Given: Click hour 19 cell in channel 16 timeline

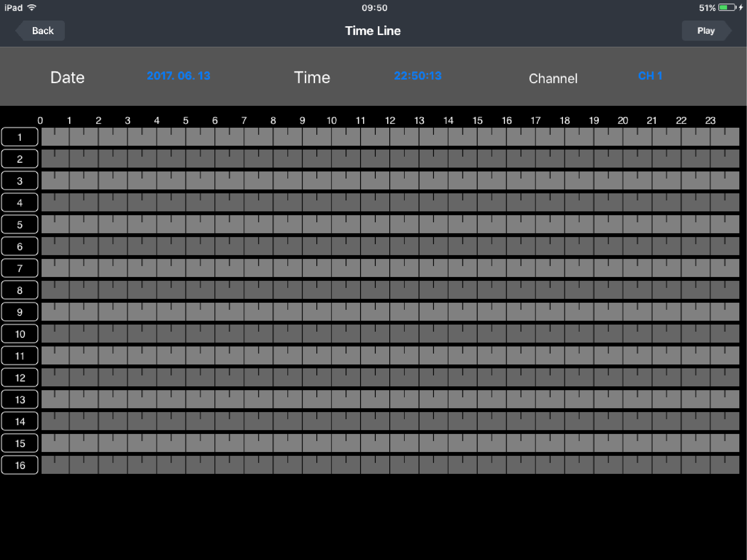Looking at the screenshot, I should coord(608,465).
